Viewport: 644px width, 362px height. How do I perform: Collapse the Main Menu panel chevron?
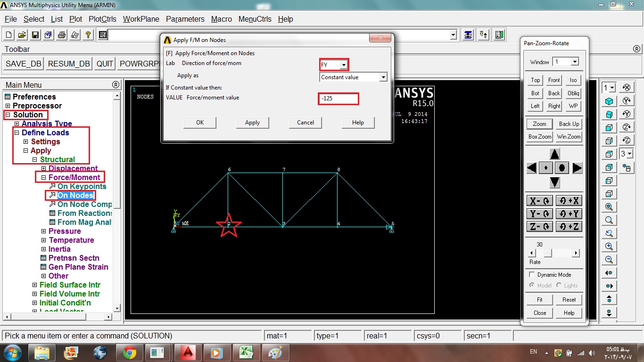pos(116,85)
